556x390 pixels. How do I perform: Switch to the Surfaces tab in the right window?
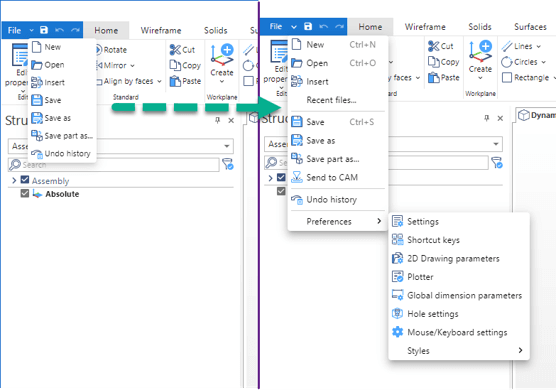pos(530,27)
